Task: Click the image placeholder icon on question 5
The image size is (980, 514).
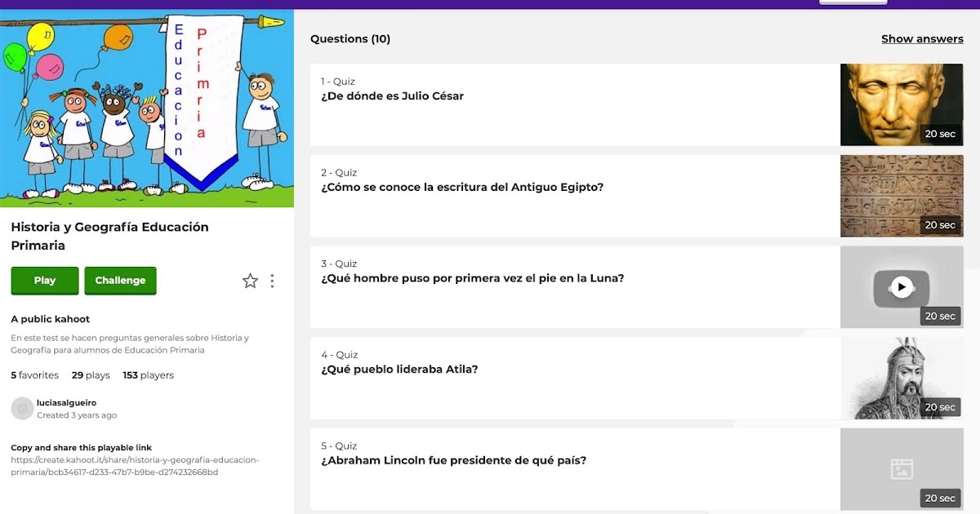Action: pyautogui.click(x=901, y=469)
